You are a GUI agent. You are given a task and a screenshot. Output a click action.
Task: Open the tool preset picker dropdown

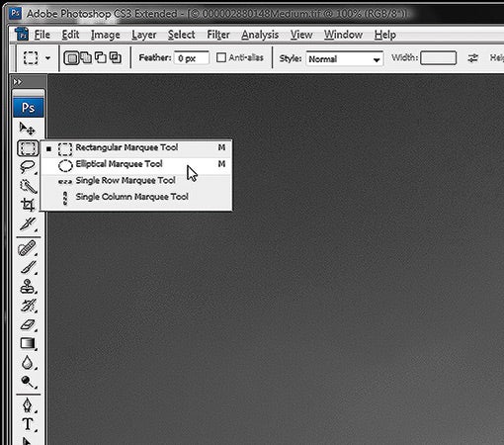point(47,58)
